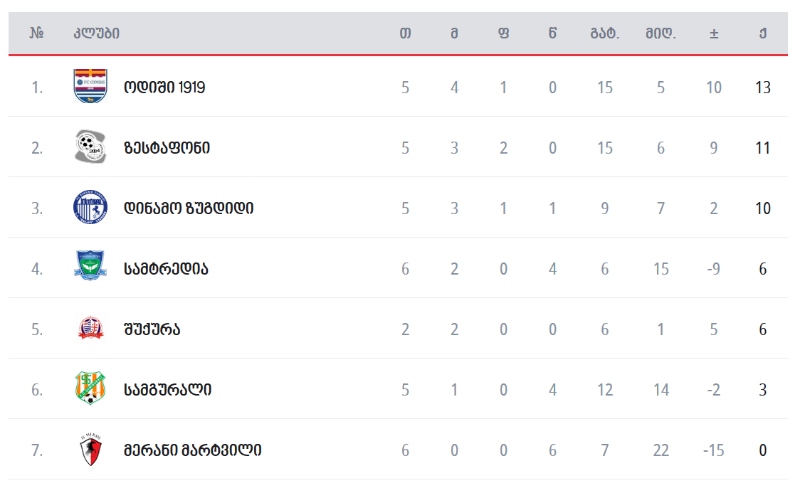Select the დინამო ზუგდიდი team name

(189, 208)
